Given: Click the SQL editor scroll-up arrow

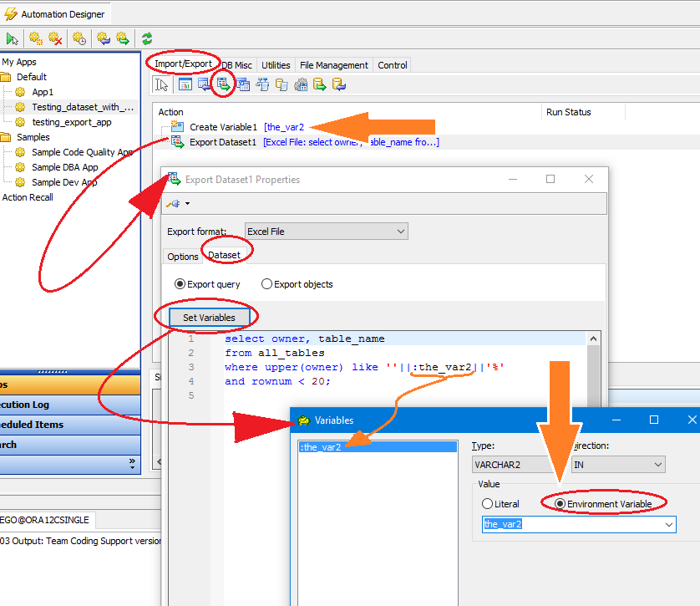Looking at the screenshot, I should coord(593,339).
